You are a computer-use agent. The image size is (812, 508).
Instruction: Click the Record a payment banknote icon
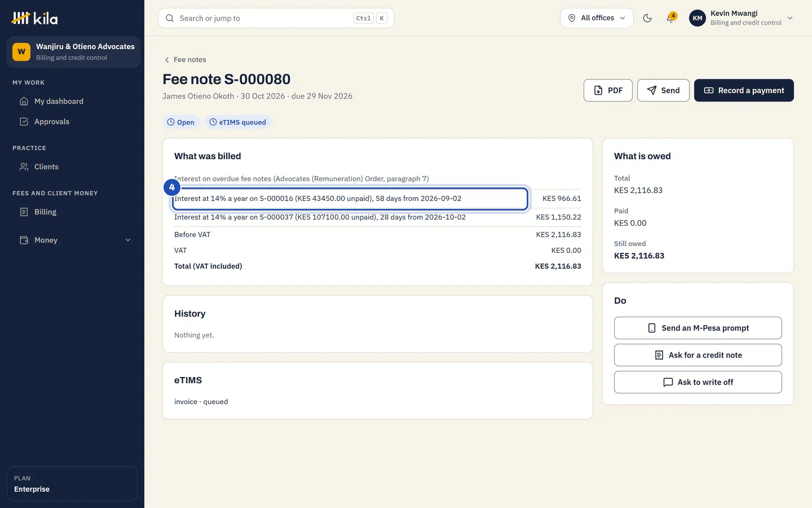tap(709, 90)
